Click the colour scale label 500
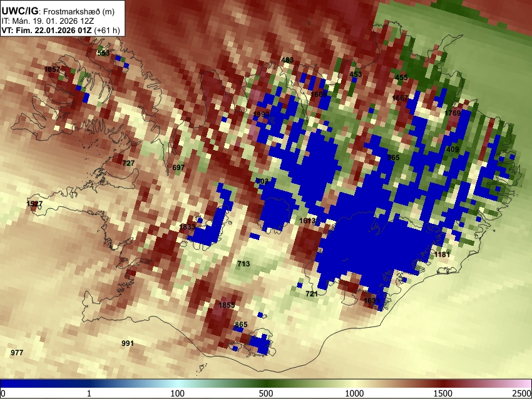 [x=266, y=393]
